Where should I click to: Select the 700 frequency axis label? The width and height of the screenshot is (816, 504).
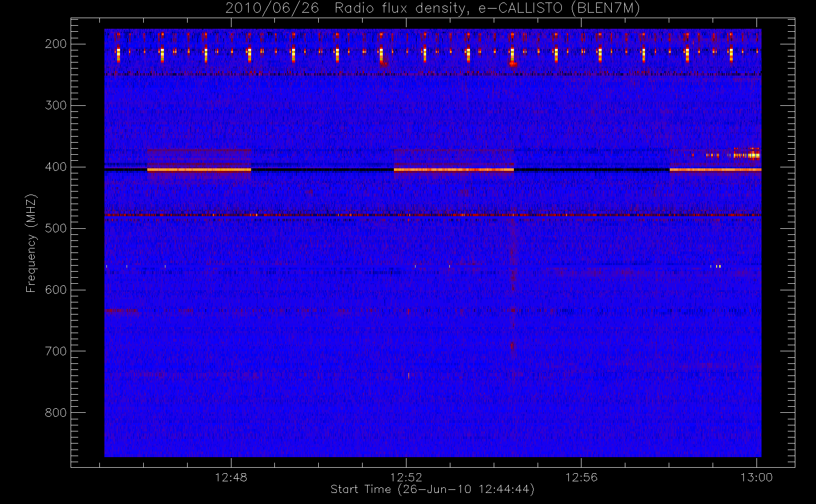click(56, 351)
